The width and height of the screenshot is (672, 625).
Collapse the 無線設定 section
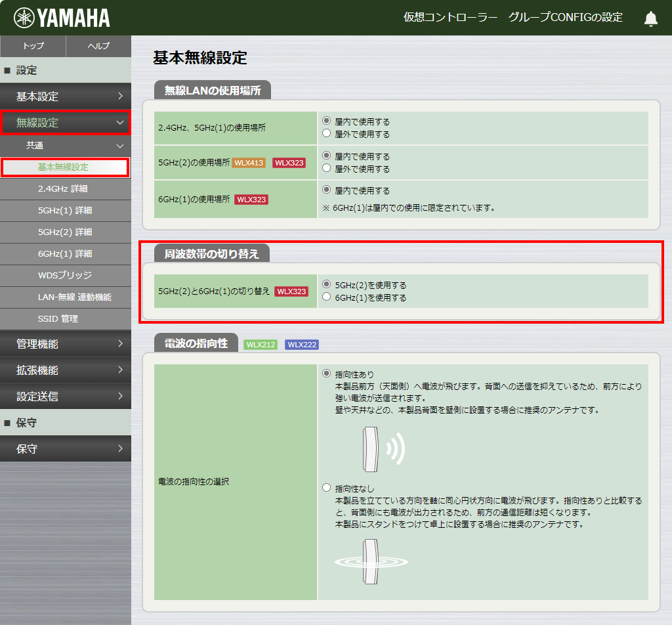click(65, 122)
